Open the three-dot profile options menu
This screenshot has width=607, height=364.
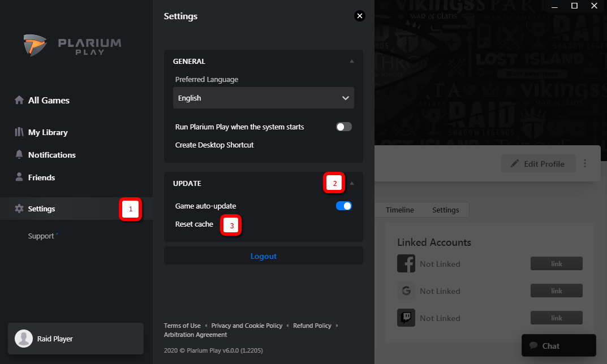coord(585,163)
